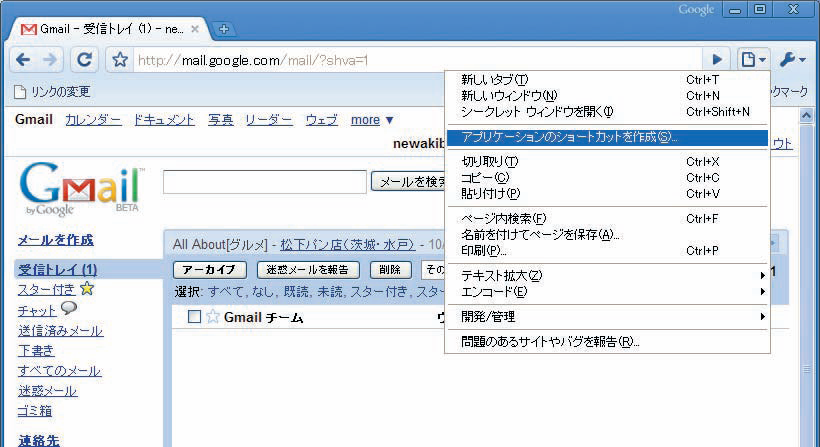Open the ゴミ箱 folder
Screen dimensions: 820x447
(x=35, y=411)
